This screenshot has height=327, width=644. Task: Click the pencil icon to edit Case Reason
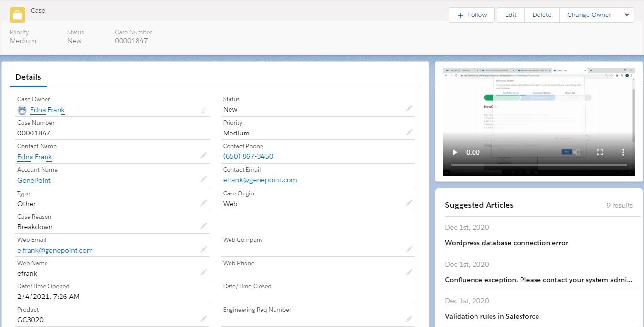tap(204, 226)
